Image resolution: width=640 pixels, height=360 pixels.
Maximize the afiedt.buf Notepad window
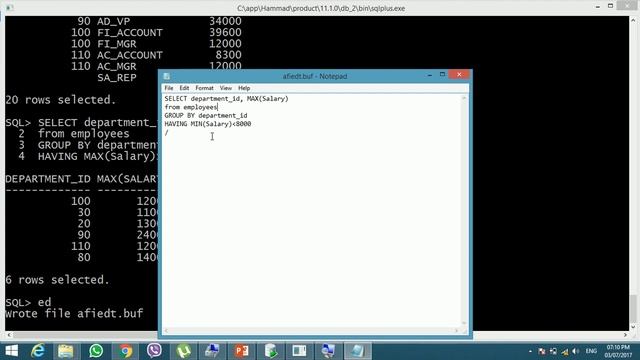pos(442,75)
